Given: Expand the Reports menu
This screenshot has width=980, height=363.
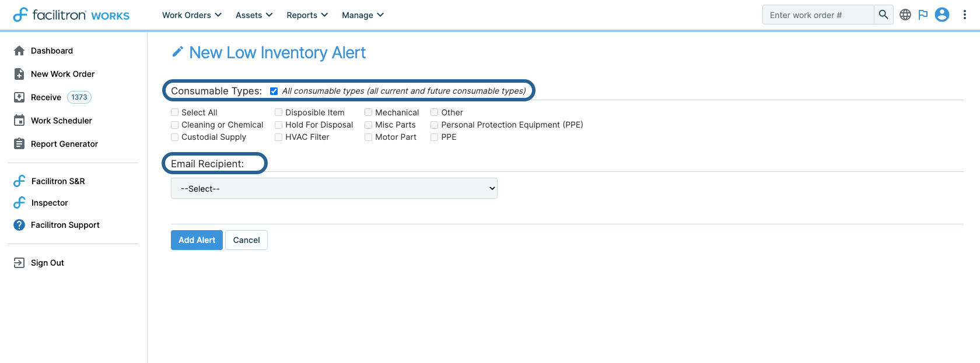Looking at the screenshot, I should pyautogui.click(x=307, y=15).
